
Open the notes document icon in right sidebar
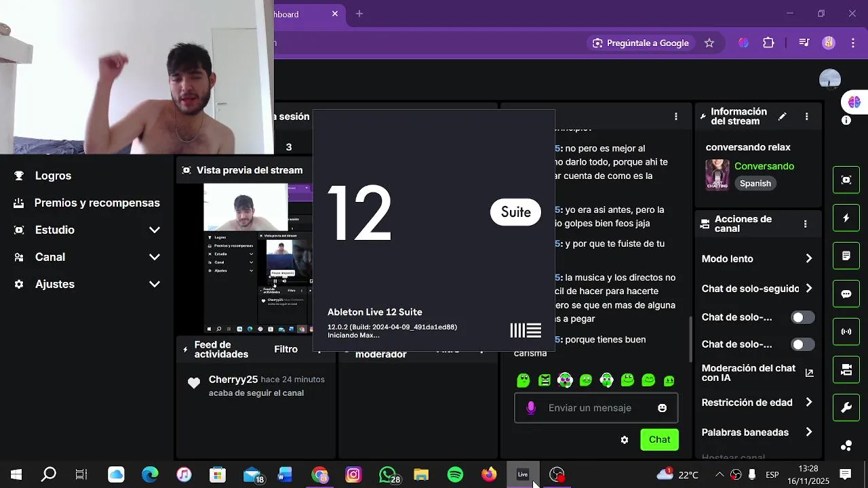click(x=846, y=256)
